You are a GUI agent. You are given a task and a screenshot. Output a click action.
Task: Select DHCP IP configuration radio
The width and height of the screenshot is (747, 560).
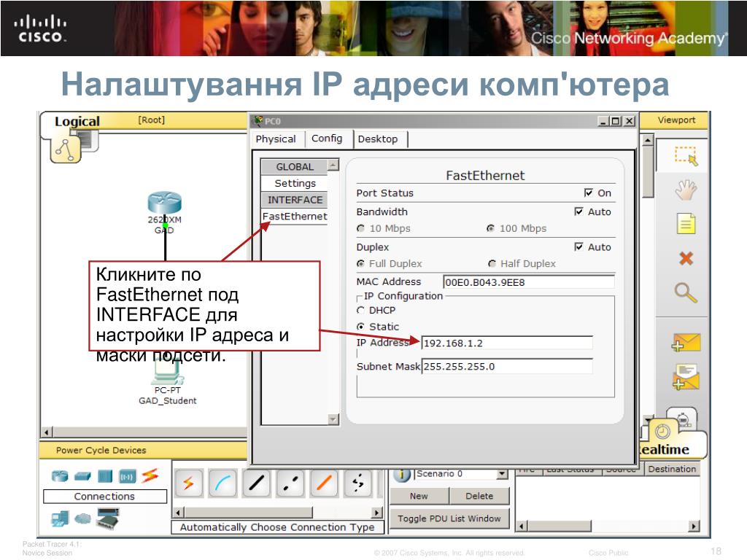[x=360, y=311]
